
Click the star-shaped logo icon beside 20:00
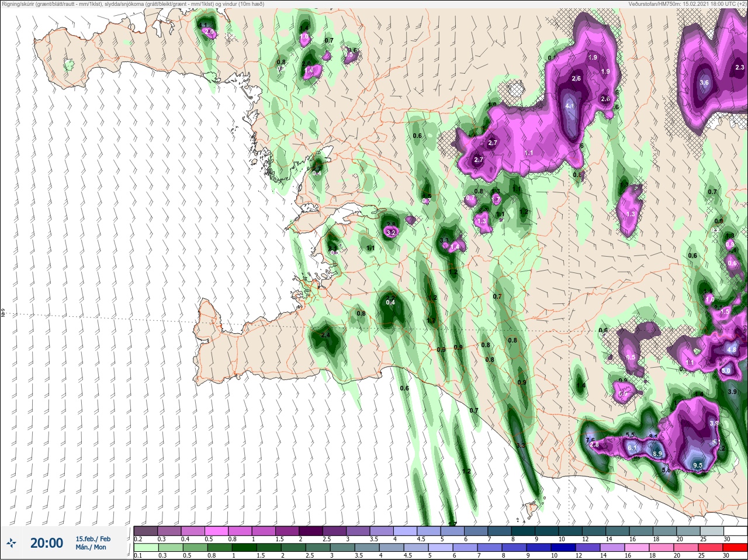(11, 543)
